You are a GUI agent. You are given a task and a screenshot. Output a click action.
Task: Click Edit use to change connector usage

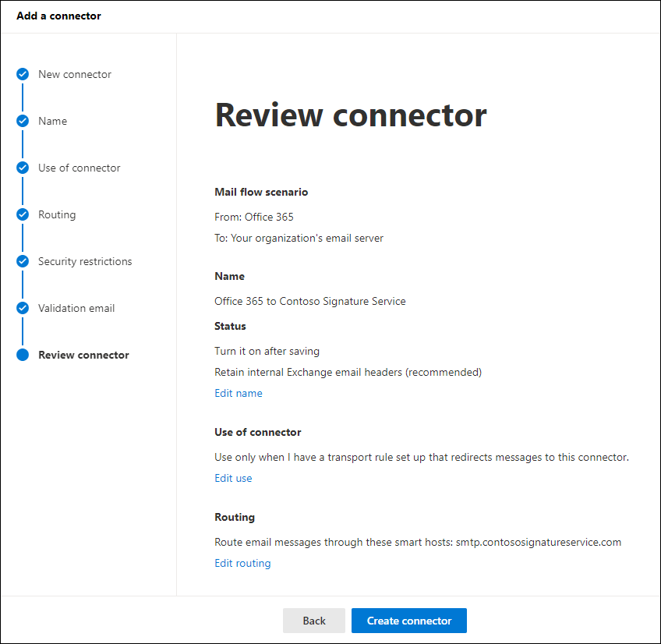point(233,478)
